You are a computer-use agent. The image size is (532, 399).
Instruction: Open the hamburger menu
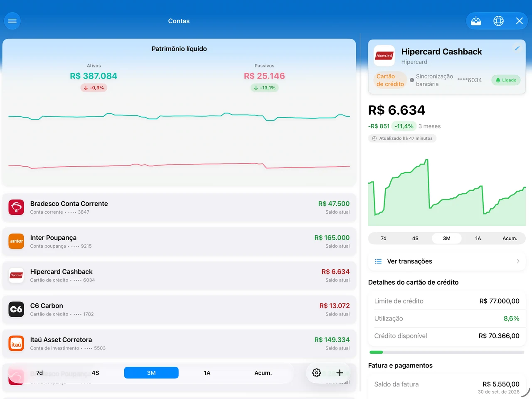pyautogui.click(x=12, y=21)
